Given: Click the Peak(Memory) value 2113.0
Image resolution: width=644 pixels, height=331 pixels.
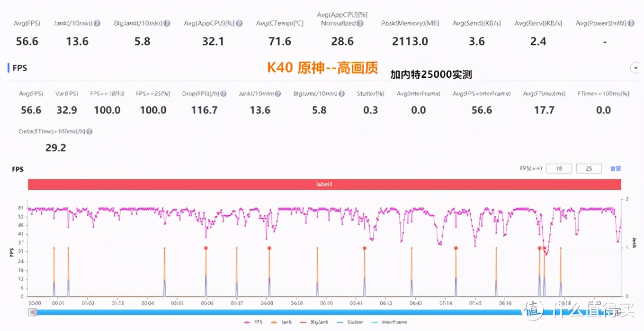Looking at the screenshot, I should pyautogui.click(x=410, y=41).
